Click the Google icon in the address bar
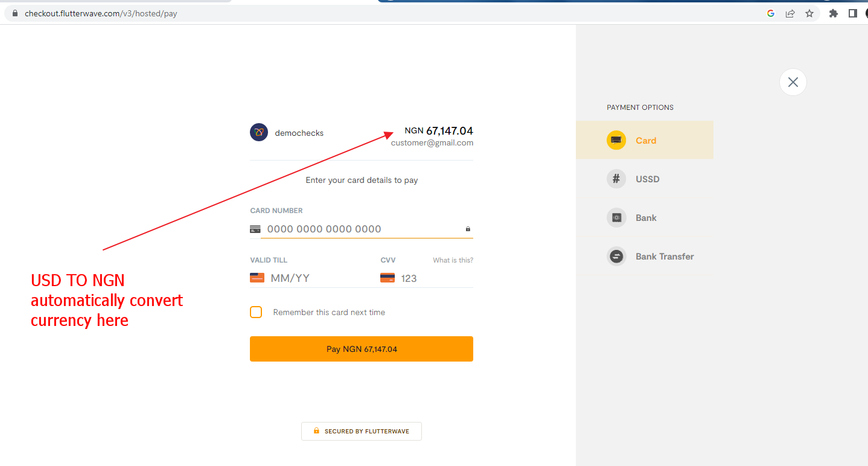This screenshot has width=868, height=466. coord(771,13)
